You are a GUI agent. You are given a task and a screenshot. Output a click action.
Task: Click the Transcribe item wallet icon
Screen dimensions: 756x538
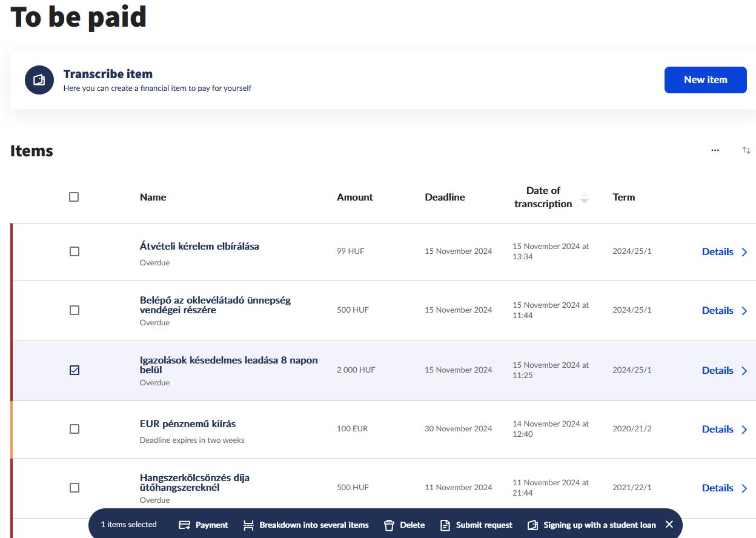click(39, 80)
